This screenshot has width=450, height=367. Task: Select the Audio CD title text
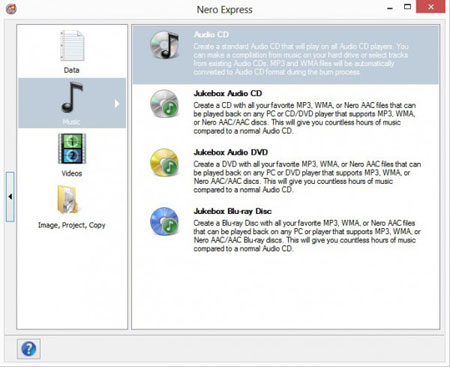[x=211, y=34]
